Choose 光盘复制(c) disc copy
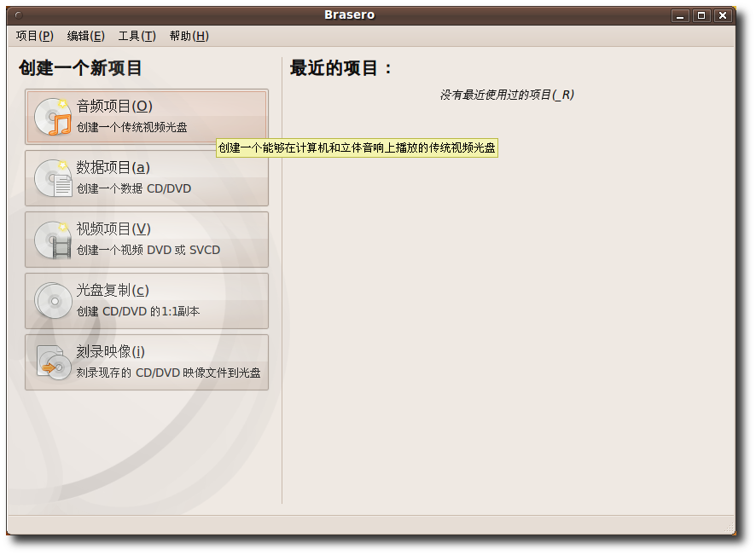Image resolution: width=756 pixels, height=555 pixels. [x=147, y=301]
